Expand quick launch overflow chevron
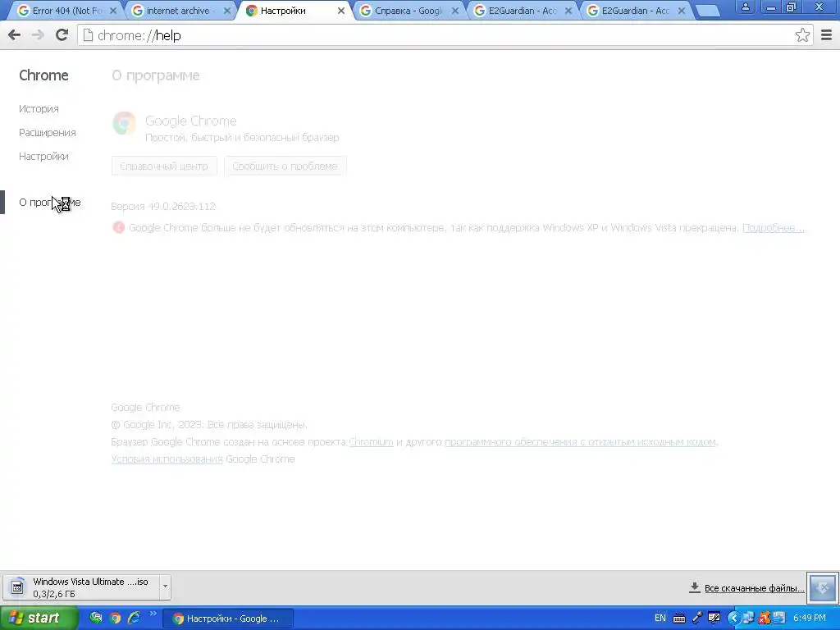The image size is (840, 630). point(153,614)
